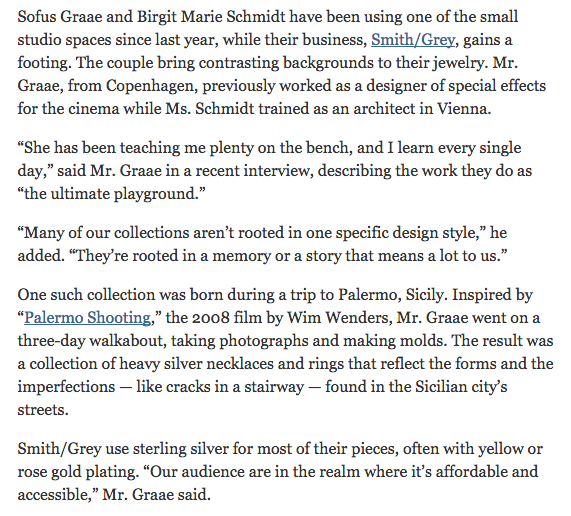The width and height of the screenshot is (571, 516).
Task: Open the Smith/Grey business hyperlink
Action: tap(413, 40)
